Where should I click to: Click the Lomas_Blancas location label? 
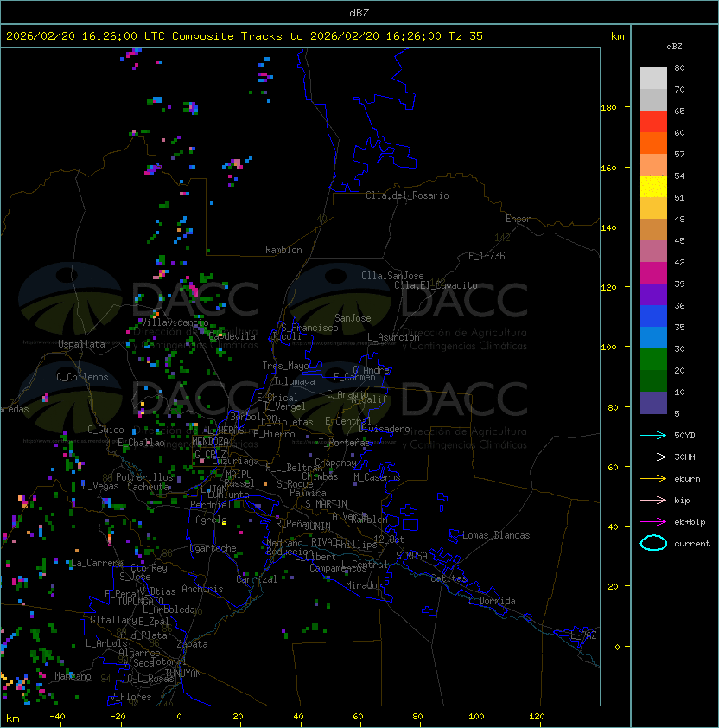click(495, 535)
